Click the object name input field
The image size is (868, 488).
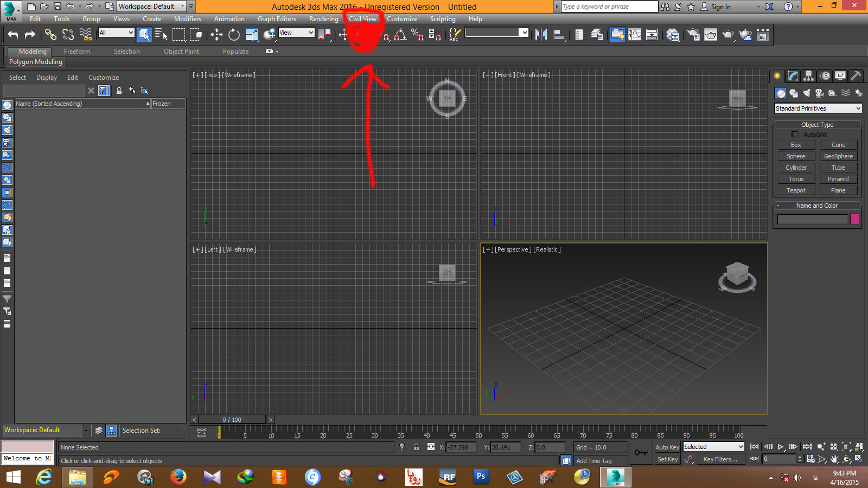point(812,219)
